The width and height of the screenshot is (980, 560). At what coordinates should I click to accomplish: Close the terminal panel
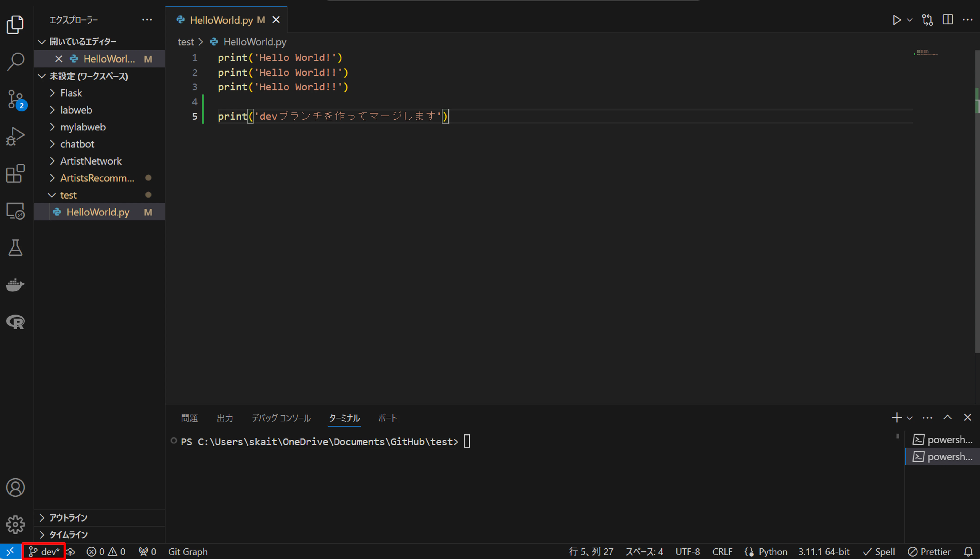click(968, 417)
